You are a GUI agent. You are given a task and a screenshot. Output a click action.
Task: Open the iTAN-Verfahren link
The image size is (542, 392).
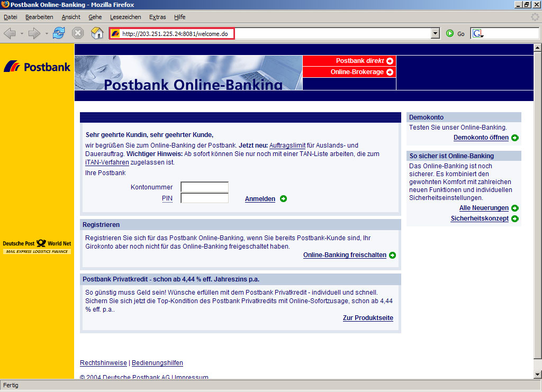[x=107, y=162]
